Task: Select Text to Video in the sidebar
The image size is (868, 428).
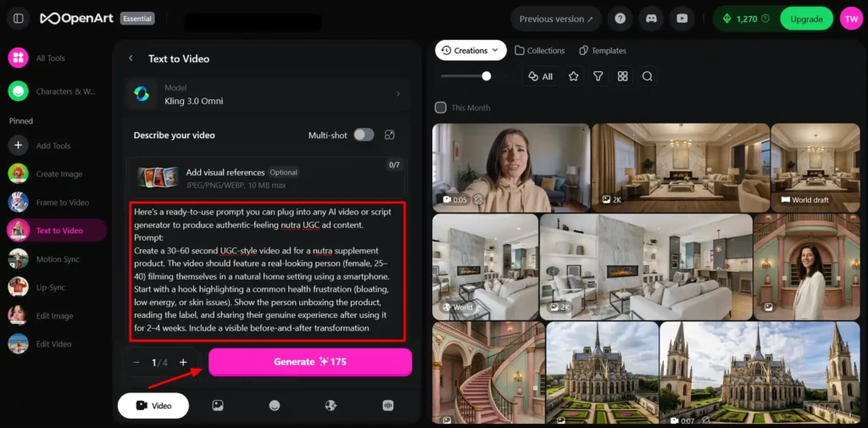Action: coord(57,231)
